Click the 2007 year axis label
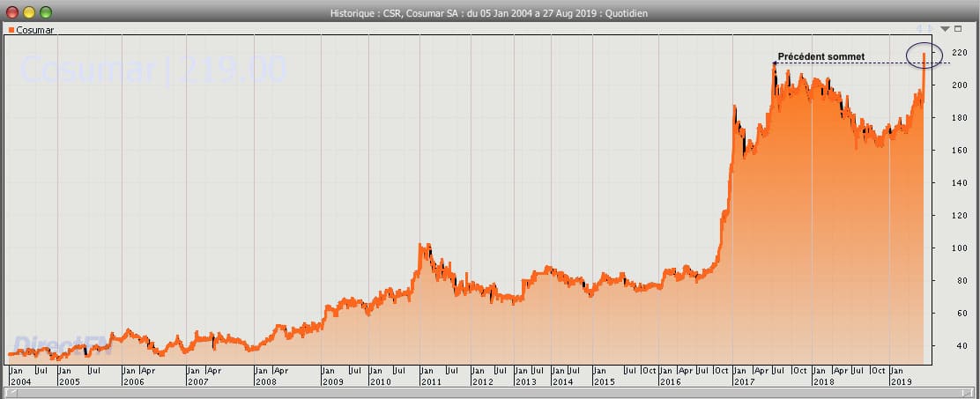 [x=197, y=381]
